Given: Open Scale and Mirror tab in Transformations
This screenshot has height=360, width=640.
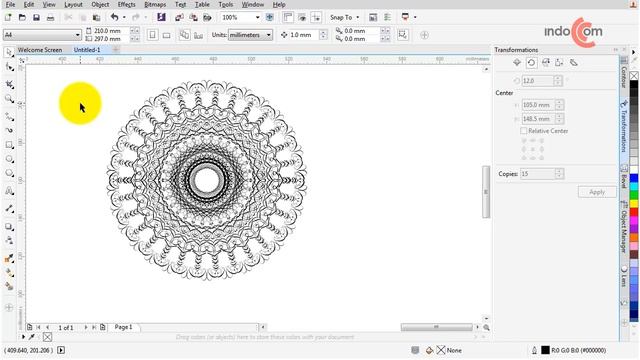Looking at the screenshot, I should 545,62.
